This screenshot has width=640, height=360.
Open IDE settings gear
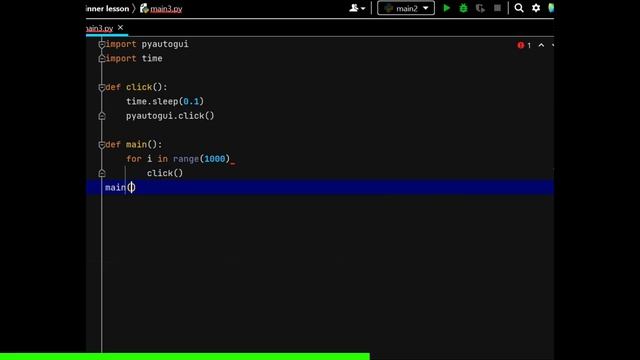(x=536, y=8)
